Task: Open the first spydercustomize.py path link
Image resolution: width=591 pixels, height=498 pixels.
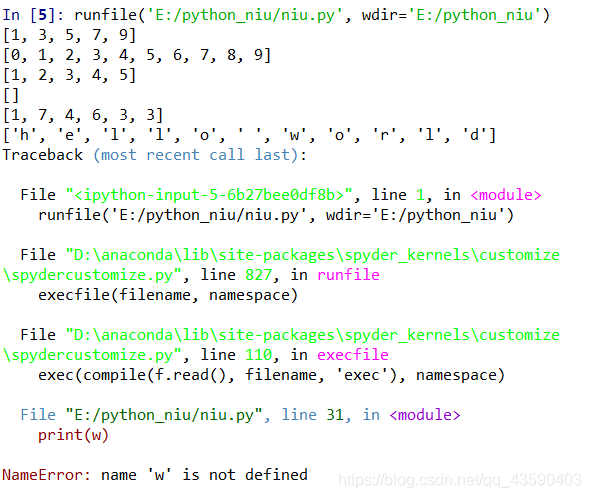Action: click(x=281, y=265)
